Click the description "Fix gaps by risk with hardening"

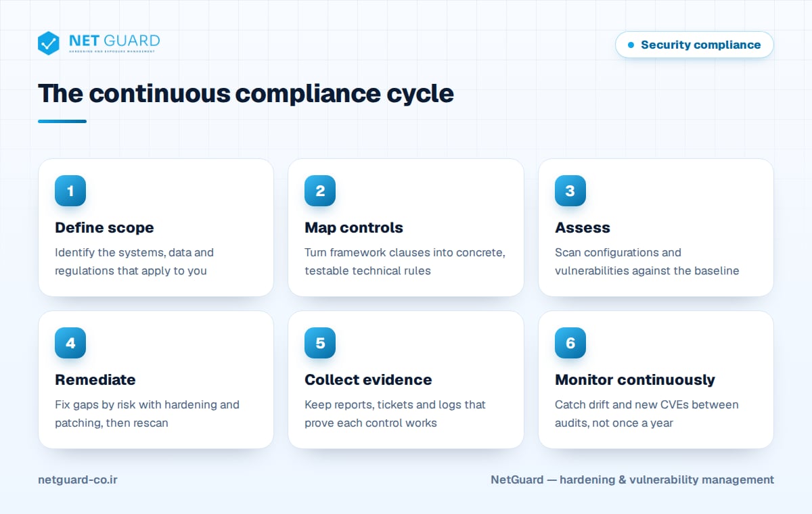coord(147,413)
